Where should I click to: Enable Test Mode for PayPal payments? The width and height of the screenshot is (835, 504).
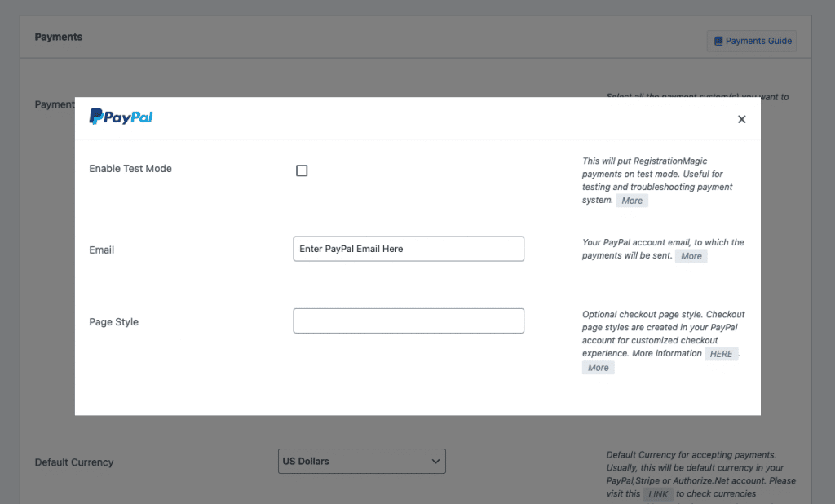pyautogui.click(x=302, y=170)
